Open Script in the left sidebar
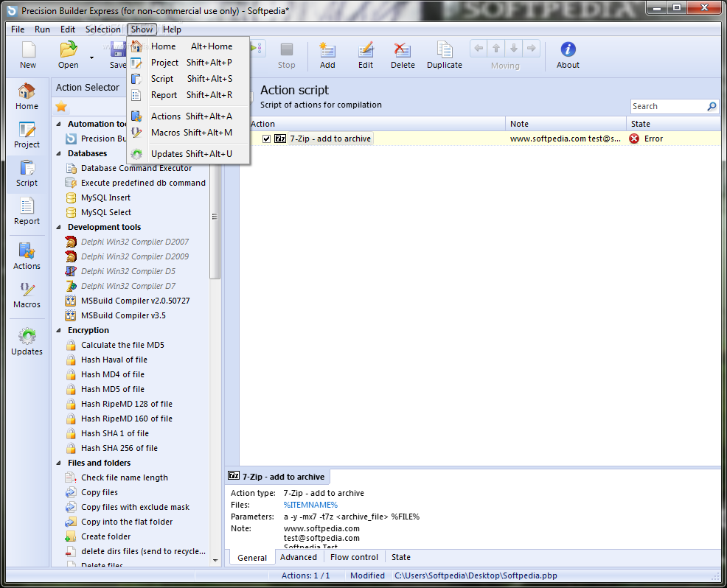The height and width of the screenshot is (588, 727). coord(27,174)
